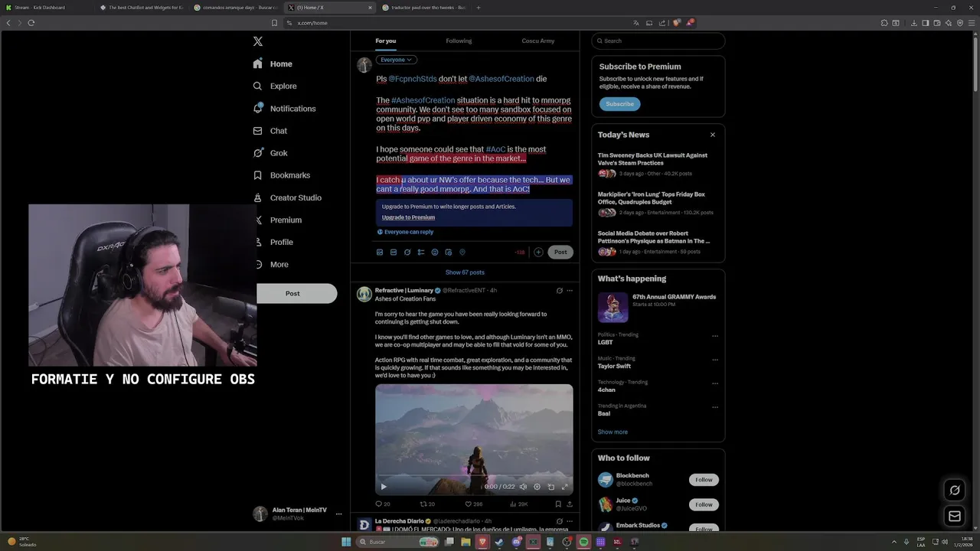Expand the More item in X sidebar
Screen dimensions: 980x551
point(271,265)
